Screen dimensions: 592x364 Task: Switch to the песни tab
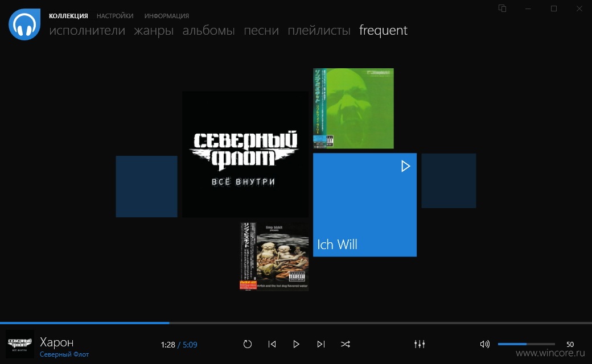pyautogui.click(x=261, y=30)
